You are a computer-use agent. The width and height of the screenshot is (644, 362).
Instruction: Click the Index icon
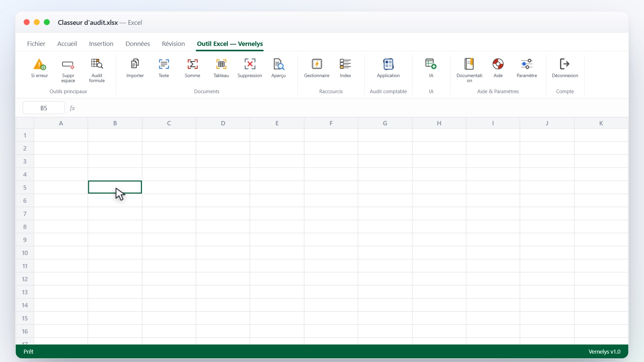[345, 64]
